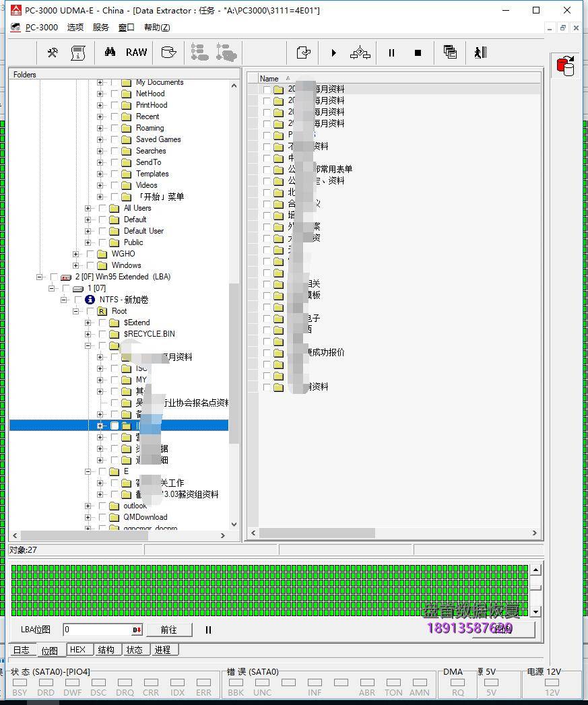Stop the process with the square stop button
The height and width of the screenshot is (705, 588).
[418, 53]
